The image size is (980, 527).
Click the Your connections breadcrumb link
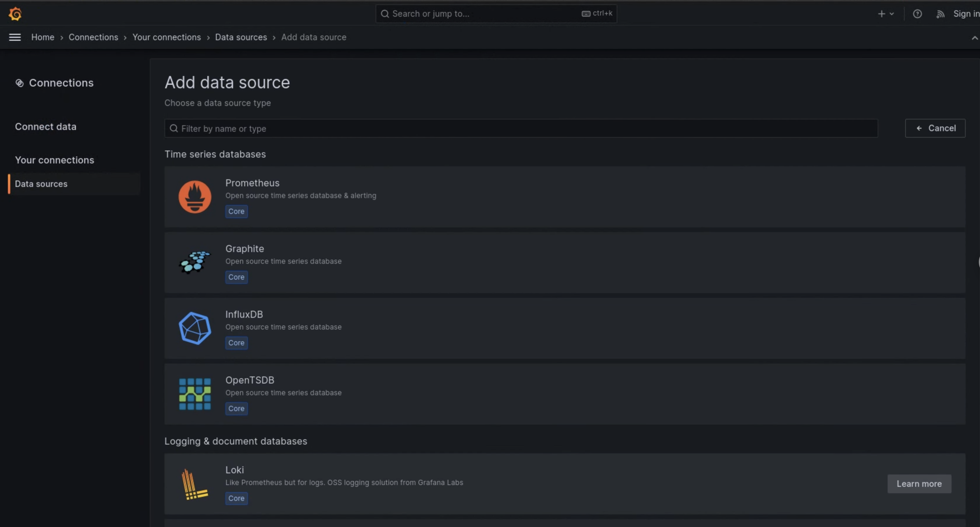(x=166, y=37)
